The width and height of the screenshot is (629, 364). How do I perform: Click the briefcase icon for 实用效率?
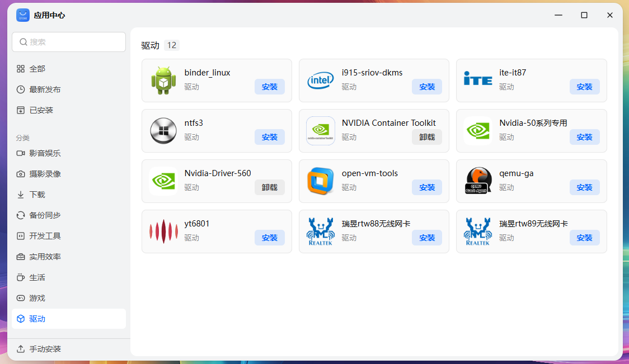(x=21, y=257)
